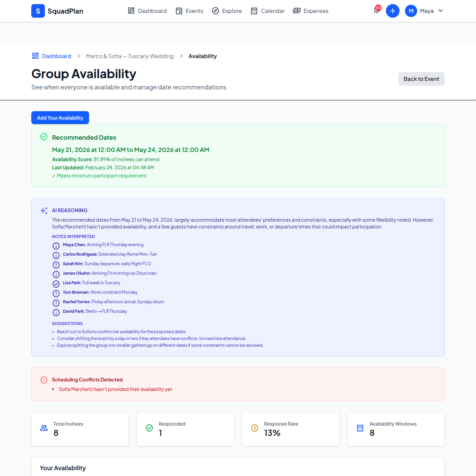
Task: Click the Availability Windows calendar icon
Action: pyautogui.click(x=360, y=428)
